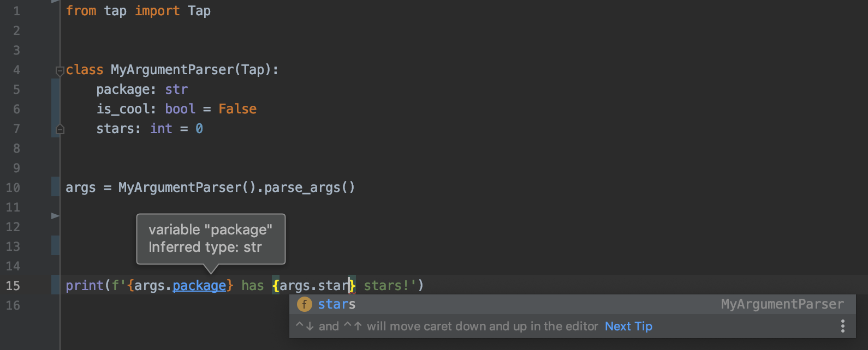
Task: Click the Tap import name on line 1
Action: 199,11
